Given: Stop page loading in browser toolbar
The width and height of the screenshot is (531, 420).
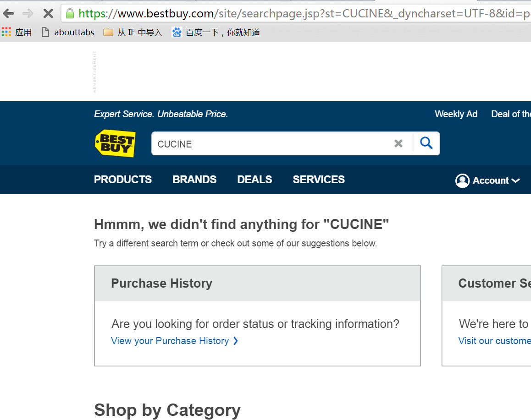Looking at the screenshot, I should pyautogui.click(x=48, y=13).
